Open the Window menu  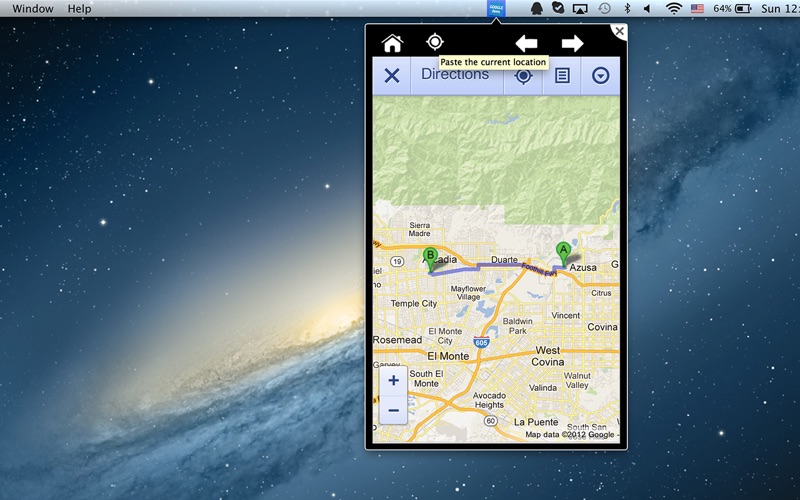(33, 9)
